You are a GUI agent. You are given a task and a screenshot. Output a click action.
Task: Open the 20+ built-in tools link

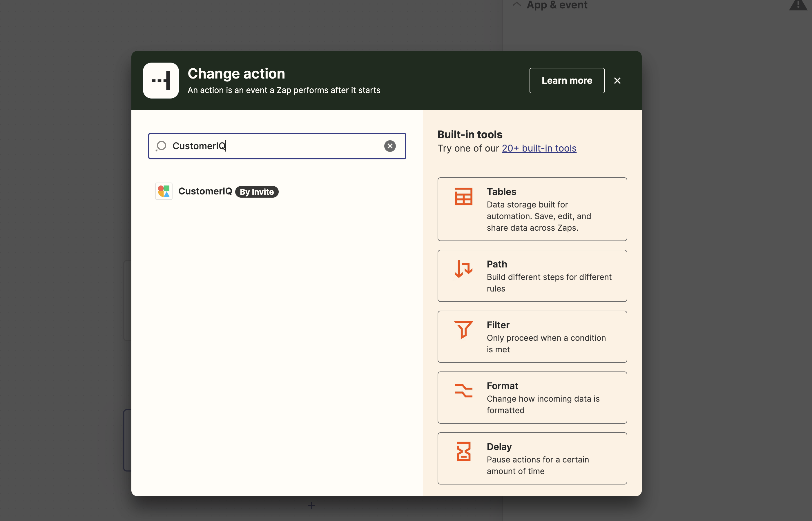(539, 148)
